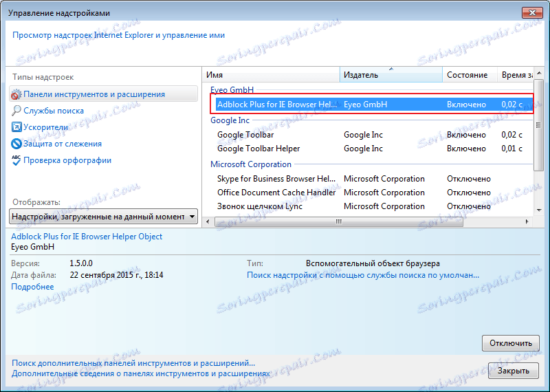Click the Accelerators arrow icon
Viewport: 550px width, 392px height.
[x=16, y=127]
